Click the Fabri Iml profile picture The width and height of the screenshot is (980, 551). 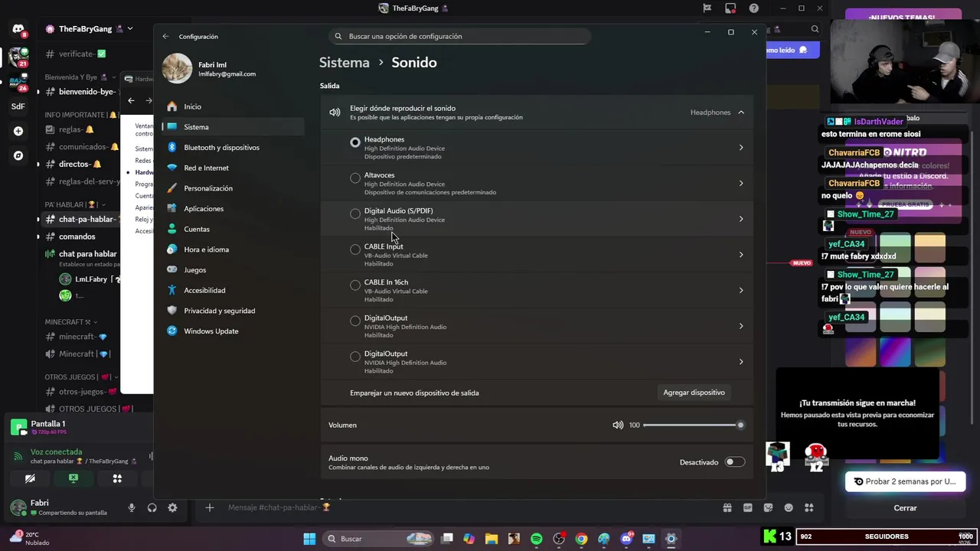tap(177, 69)
